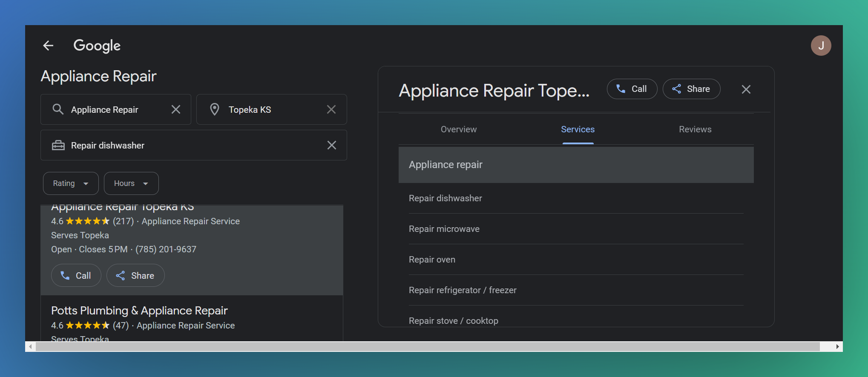Click the Serves Topeka text in first listing

tap(80, 235)
